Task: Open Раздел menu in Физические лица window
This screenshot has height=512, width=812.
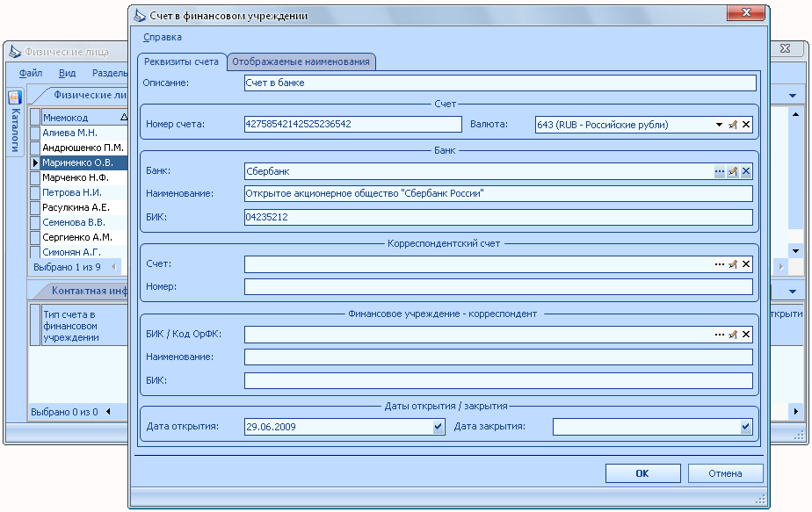Action: 109,73
